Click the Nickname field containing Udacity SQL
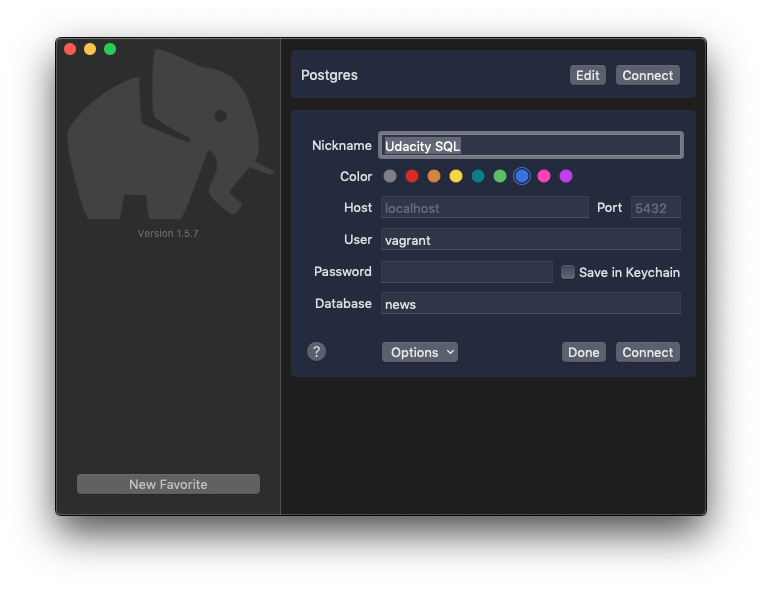This screenshot has height=589, width=762. click(531, 145)
